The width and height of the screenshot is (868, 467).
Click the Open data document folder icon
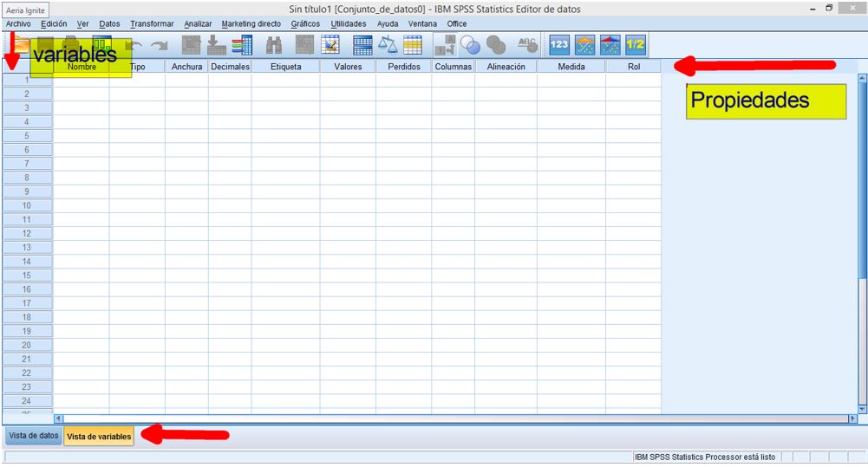click(20, 45)
